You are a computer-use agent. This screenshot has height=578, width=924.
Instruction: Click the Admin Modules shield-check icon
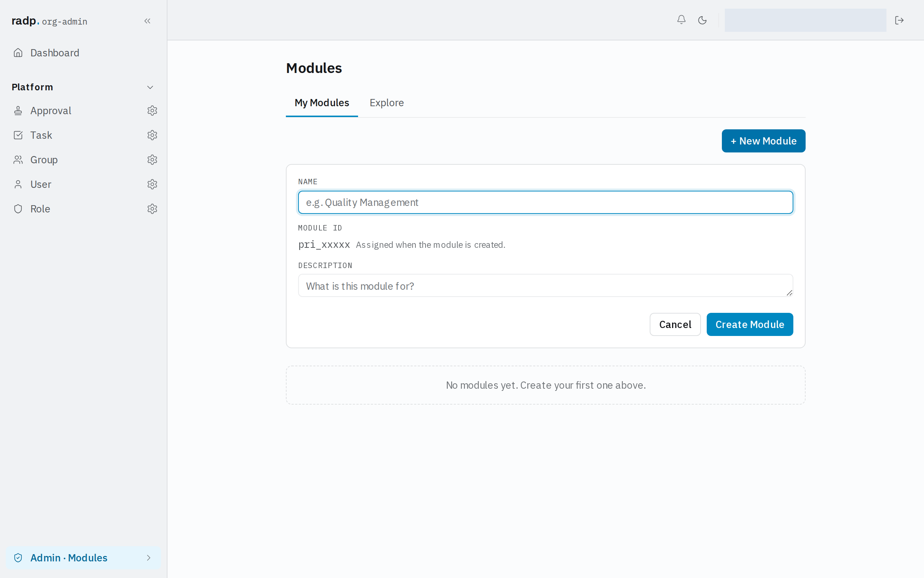pyautogui.click(x=18, y=558)
